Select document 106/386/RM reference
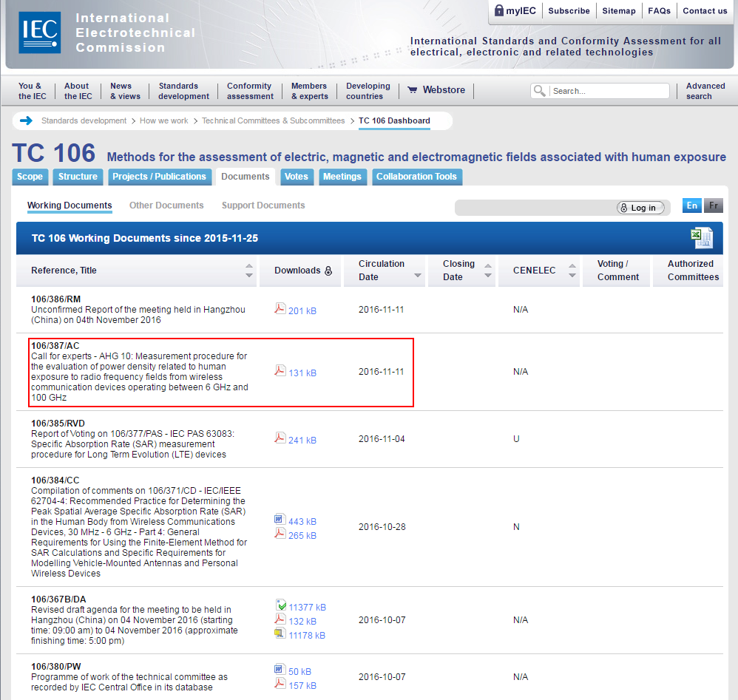Image resolution: width=738 pixels, height=700 pixels. (55, 299)
